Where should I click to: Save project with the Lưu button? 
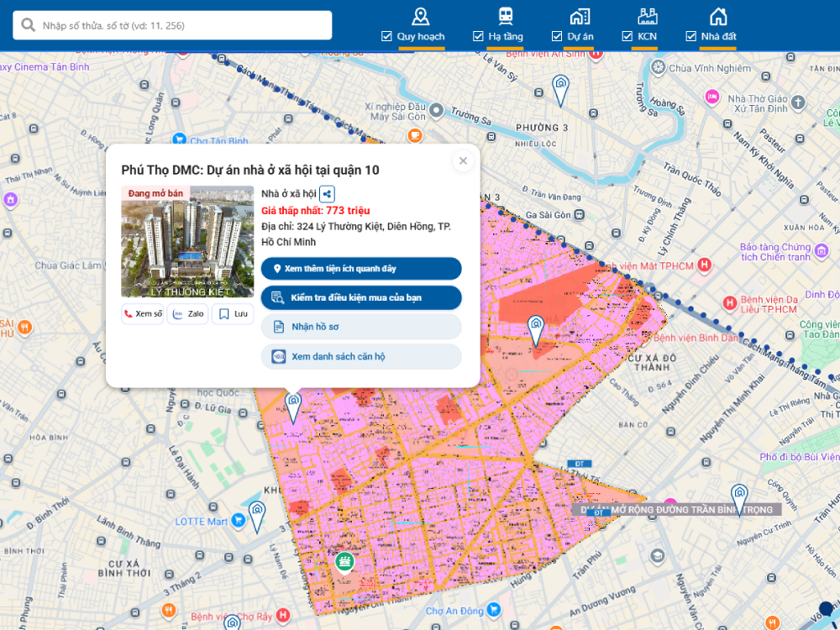click(233, 314)
